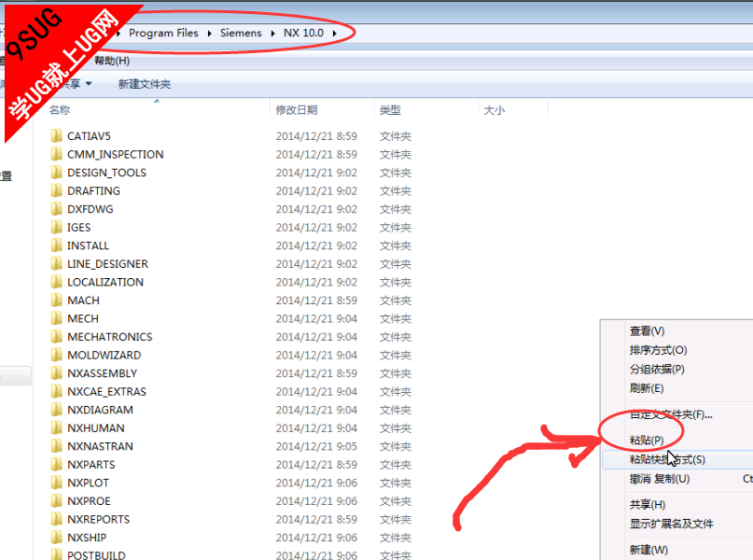Sort by 名称 column header
This screenshot has height=560, width=753.
[60, 110]
